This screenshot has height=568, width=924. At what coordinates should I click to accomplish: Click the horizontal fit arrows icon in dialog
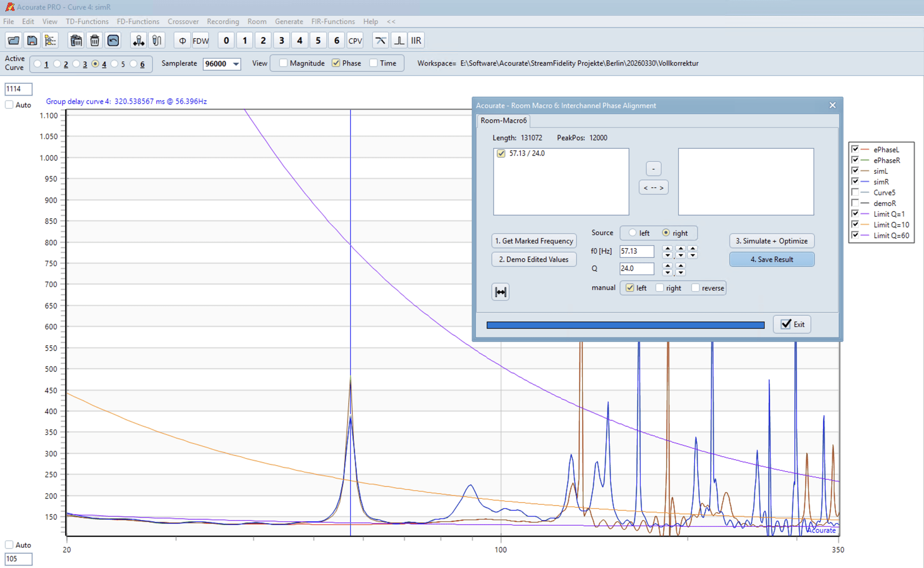[500, 292]
